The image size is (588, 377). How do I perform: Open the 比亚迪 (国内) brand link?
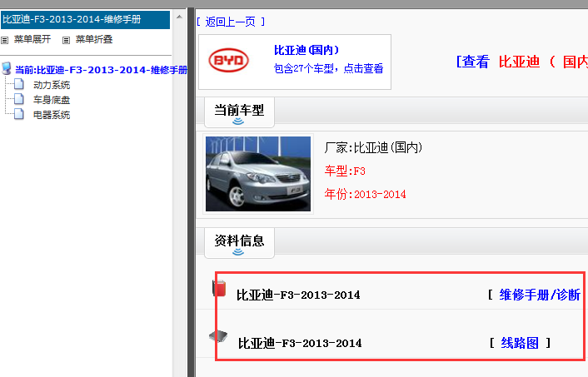(x=306, y=50)
